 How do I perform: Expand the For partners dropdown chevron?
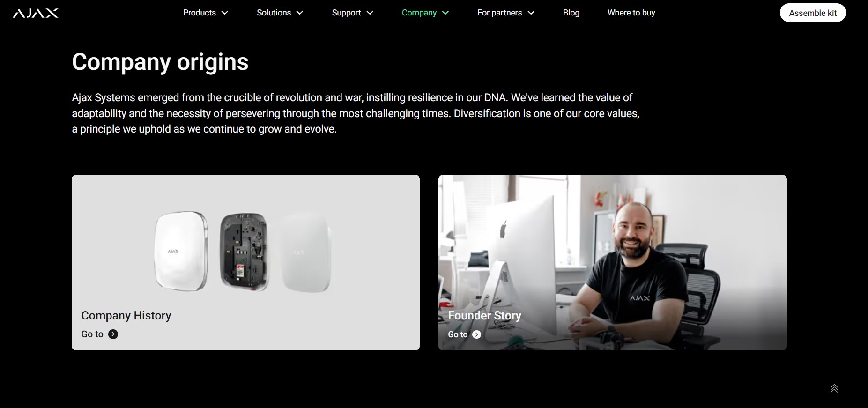[x=531, y=13]
